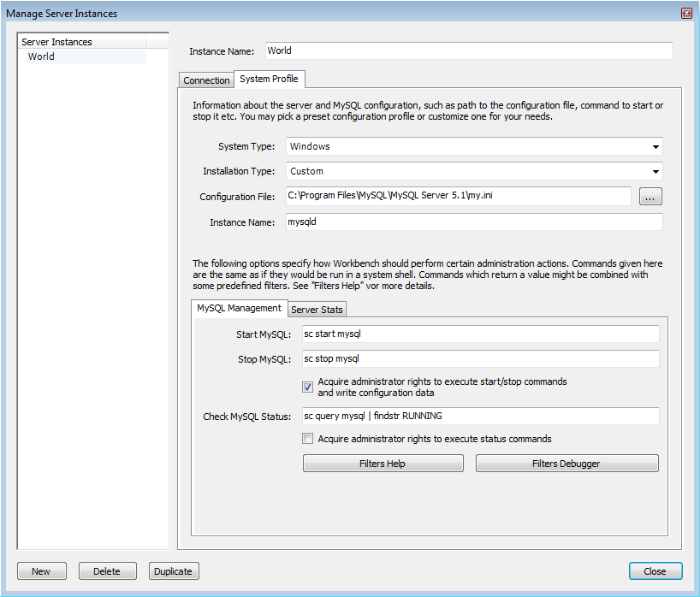Enable admin rights for status commands
The height and width of the screenshot is (597, 700).
click(307, 438)
